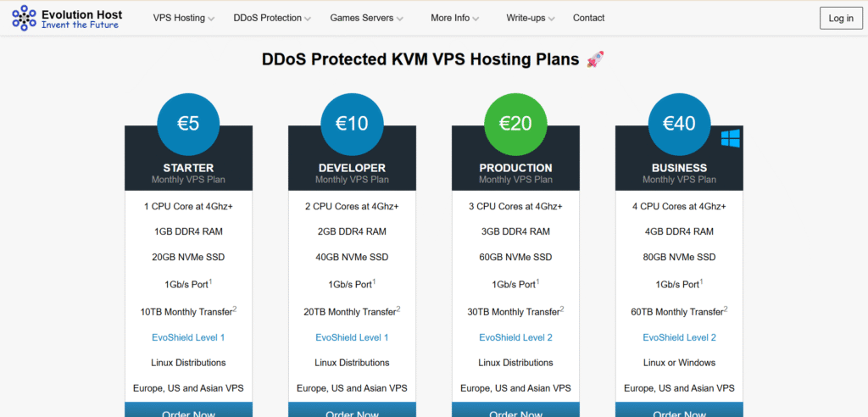
Task: Click the Monthly Transfer footnote 2 in Developer plan
Action: 398,309
